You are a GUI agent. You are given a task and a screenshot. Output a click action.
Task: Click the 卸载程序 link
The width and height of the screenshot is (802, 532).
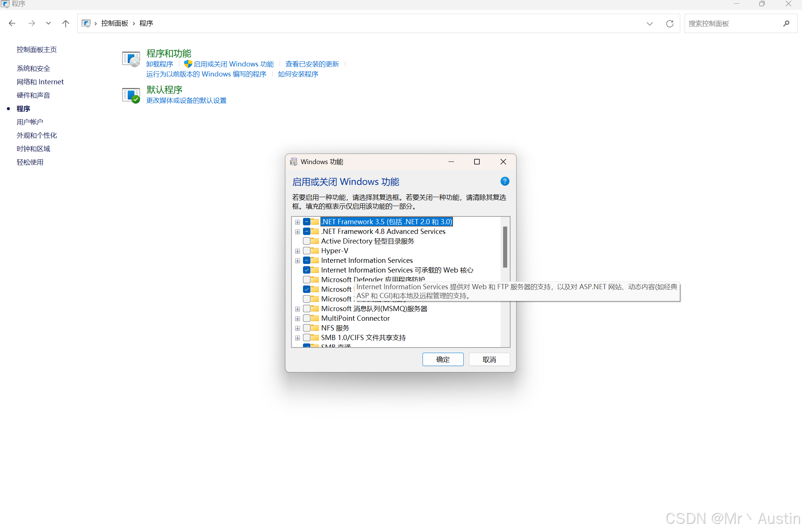click(160, 64)
